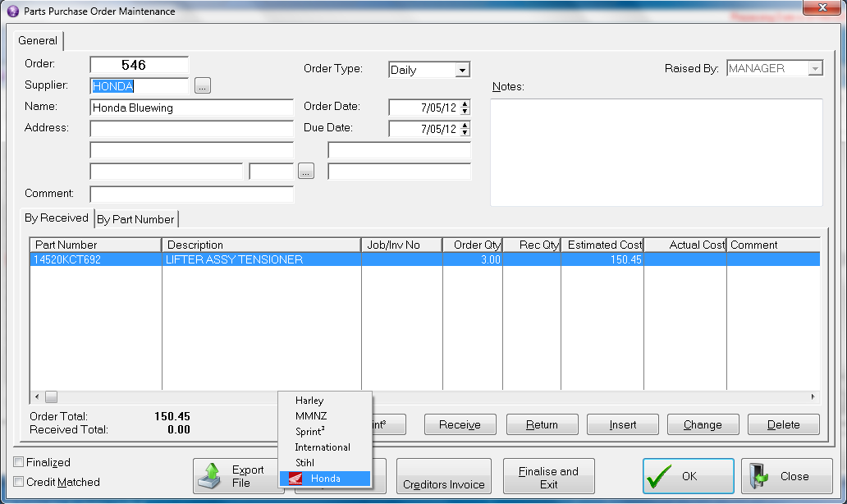Click the Order Qty column header
The height and width of the screenshot is (504, 847).
[473, 245]
